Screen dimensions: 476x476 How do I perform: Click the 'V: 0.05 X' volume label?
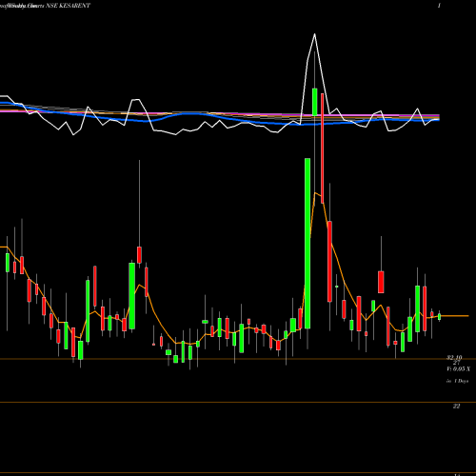459,369
